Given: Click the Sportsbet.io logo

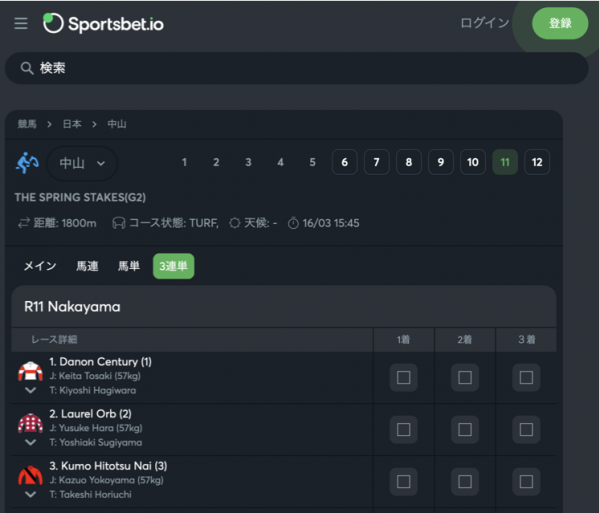Looking at the screenshot, I should tap(103, 23).
